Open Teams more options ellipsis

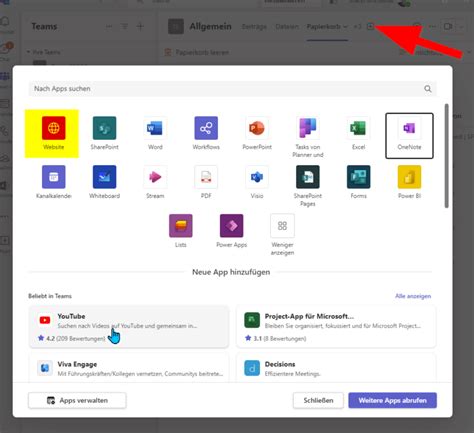[x=109, y=26]
